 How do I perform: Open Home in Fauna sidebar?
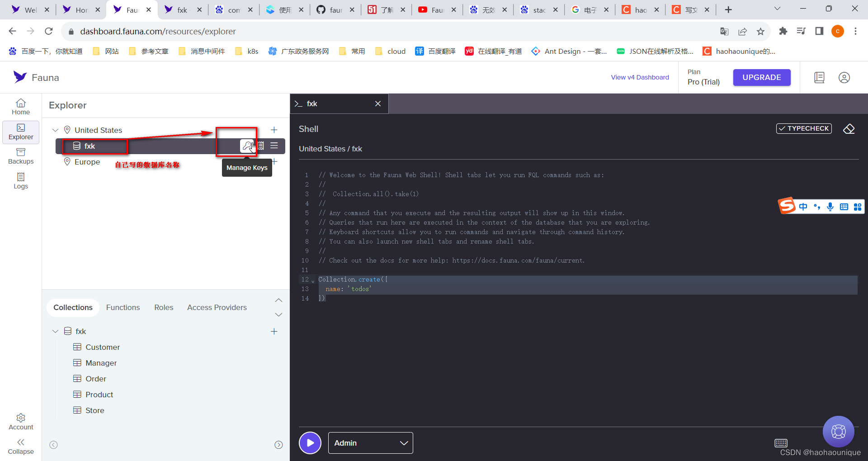pyautogui.click(x=21, y=107)
